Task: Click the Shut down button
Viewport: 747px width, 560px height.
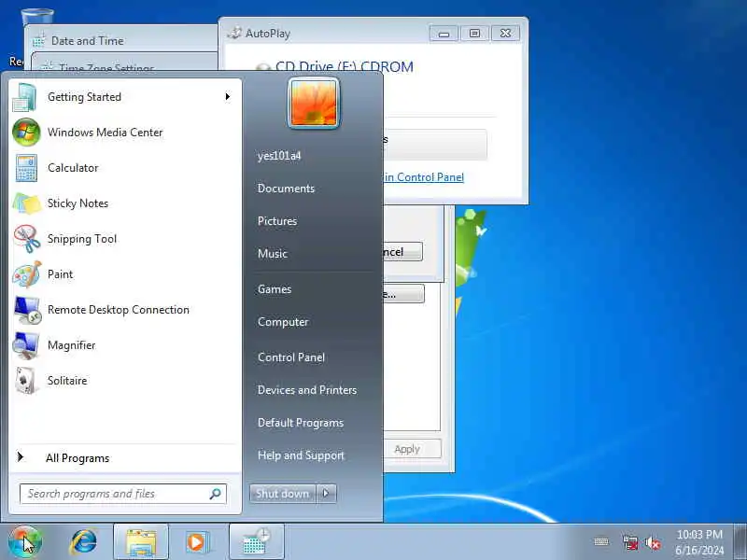Action: point(283,494)
